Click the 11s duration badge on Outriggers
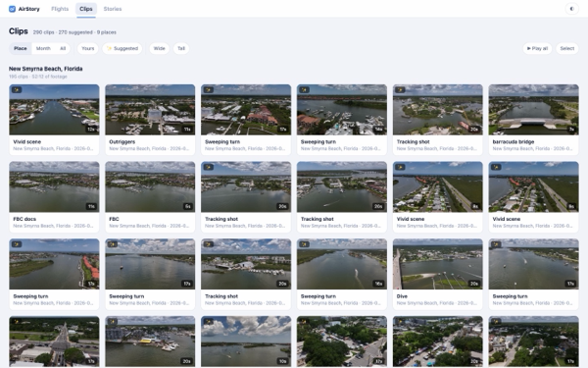This screenshot has width=588, height=368. click(187, 130)
